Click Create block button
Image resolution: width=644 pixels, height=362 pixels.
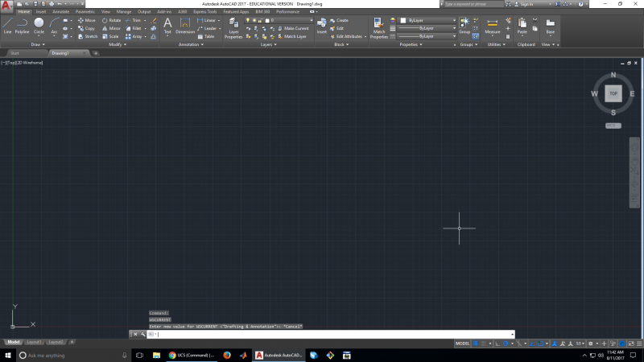pos(339,20)
